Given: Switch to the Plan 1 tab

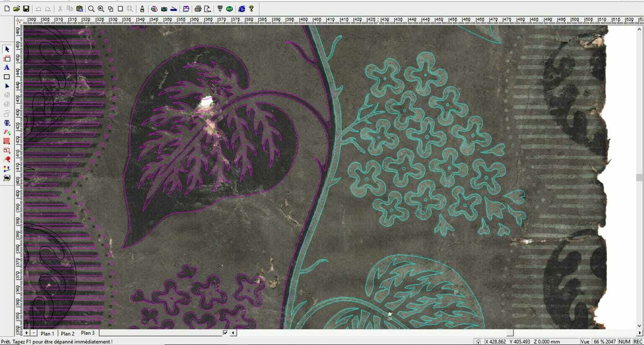Looking at the screenshot, I should click(x=47, y=333).
